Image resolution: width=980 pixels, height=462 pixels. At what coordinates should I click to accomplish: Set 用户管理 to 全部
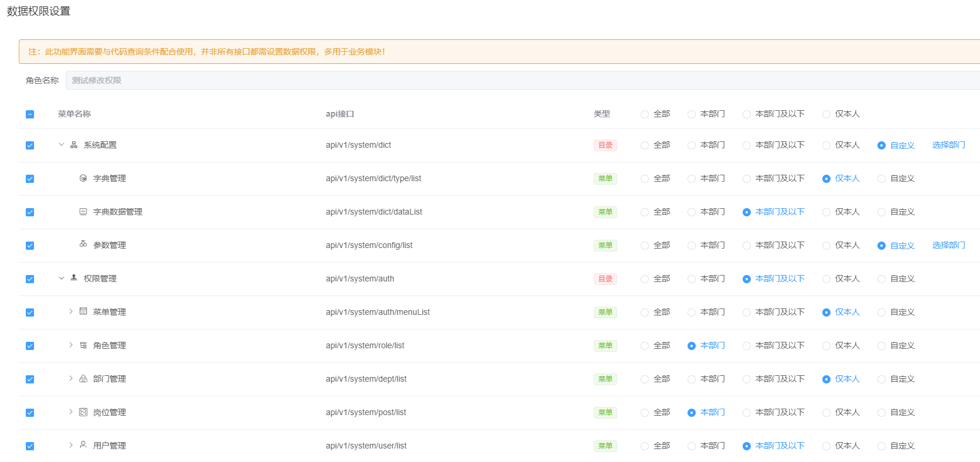click(x=645, y=446)
